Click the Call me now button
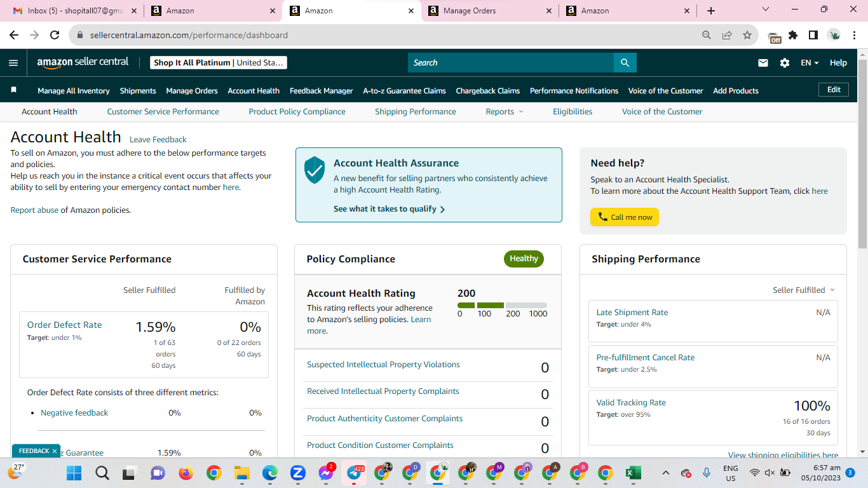 625,217
